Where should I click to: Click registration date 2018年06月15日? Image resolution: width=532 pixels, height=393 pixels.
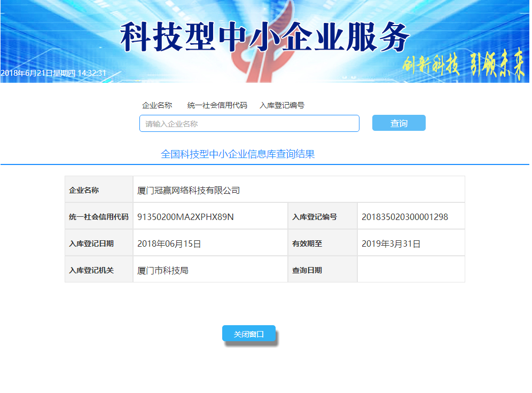(169, 244)
